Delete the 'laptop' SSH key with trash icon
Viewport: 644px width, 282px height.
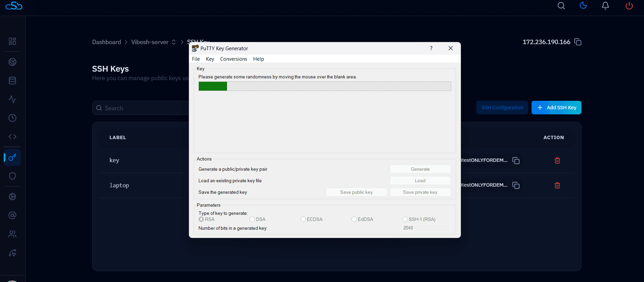[x=557, y=185]
